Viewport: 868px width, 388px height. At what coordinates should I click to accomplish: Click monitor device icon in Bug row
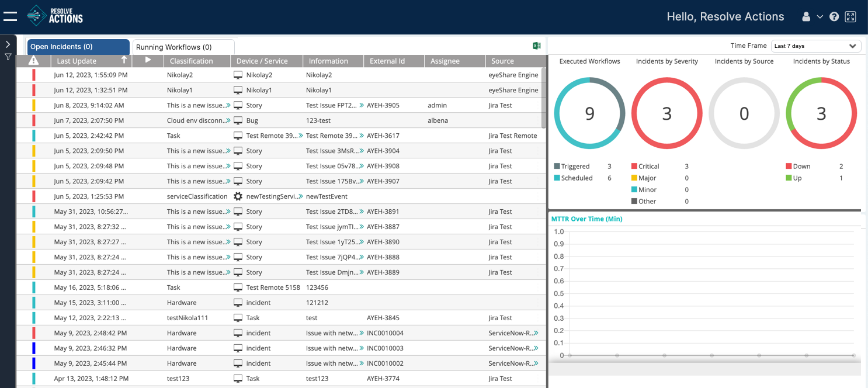(x=238, y=120)
